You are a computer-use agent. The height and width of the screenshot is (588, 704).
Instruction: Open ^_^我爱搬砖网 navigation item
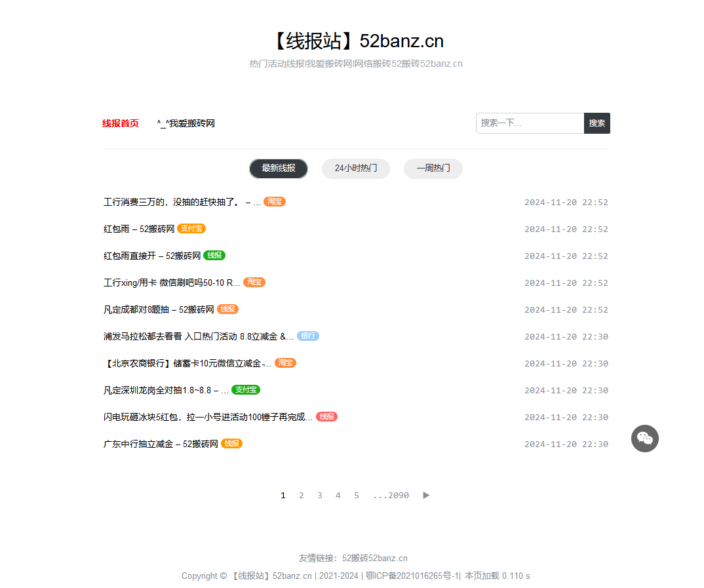coord(186,123)
